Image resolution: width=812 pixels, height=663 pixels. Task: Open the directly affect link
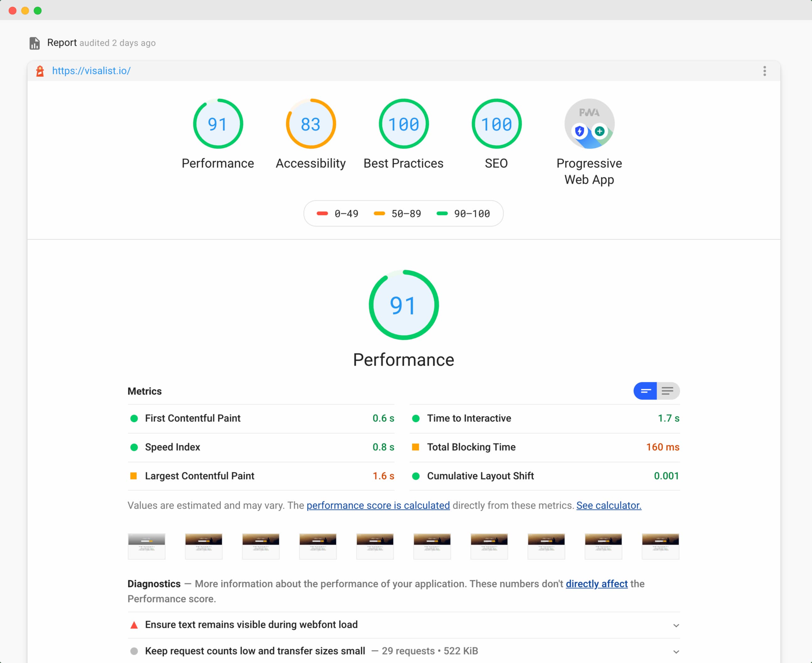coord(596,584)
